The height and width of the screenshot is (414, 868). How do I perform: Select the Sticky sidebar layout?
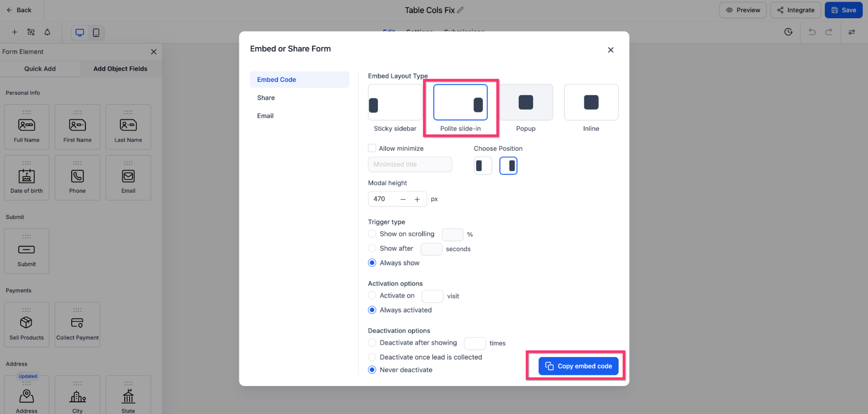pos(394,102)
